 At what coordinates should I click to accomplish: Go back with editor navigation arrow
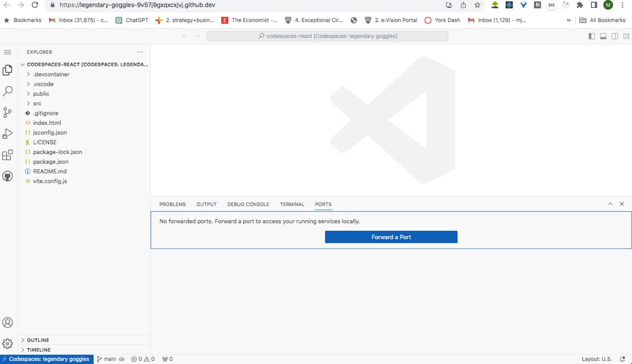185,36
